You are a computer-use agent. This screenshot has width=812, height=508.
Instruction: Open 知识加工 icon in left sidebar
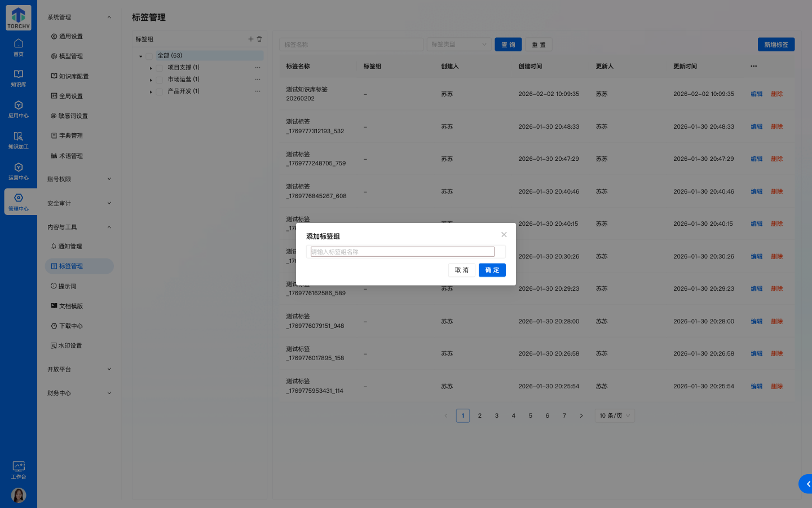(x=19, y=140)
